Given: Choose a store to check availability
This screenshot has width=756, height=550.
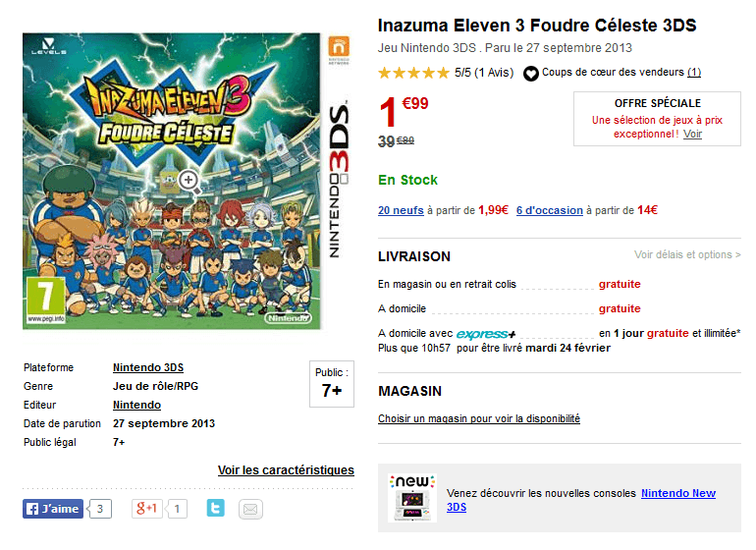Looking at the screenshot, I should click(479, 418).
